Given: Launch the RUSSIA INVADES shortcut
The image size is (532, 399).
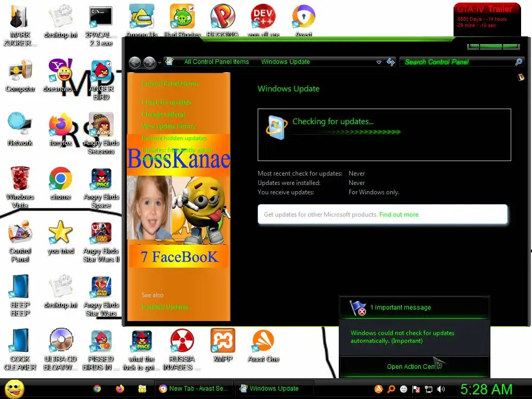Looking at the screenshot, I should (x=182, y=349).
